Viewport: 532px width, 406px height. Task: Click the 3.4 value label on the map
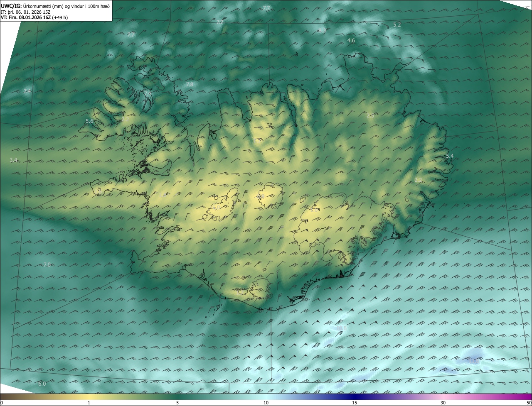point(13,160)
